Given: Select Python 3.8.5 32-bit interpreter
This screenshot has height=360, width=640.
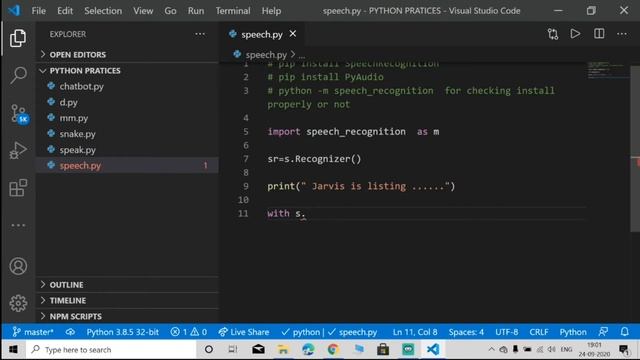Looking at the screenshot, I should point(122,332).
